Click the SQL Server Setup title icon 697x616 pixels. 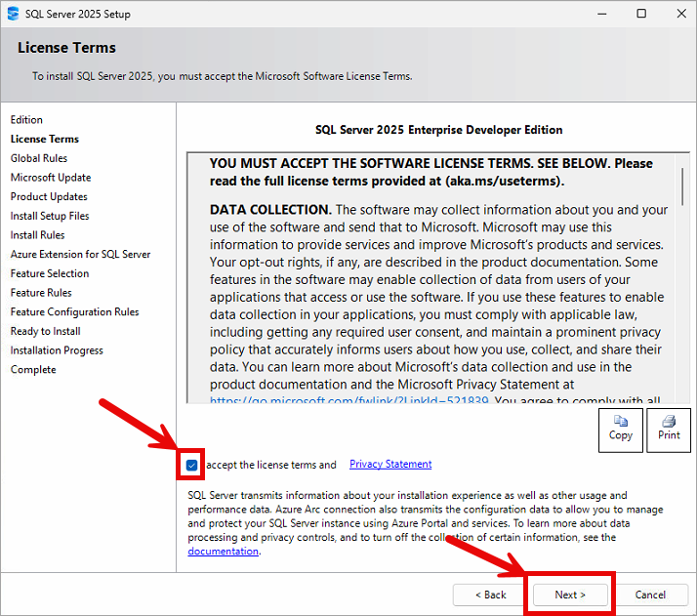[x=13, y=15]
